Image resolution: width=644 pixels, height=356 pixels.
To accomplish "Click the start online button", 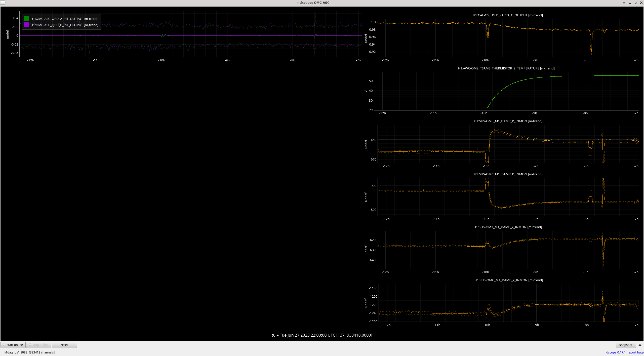I will pos(13,345).
